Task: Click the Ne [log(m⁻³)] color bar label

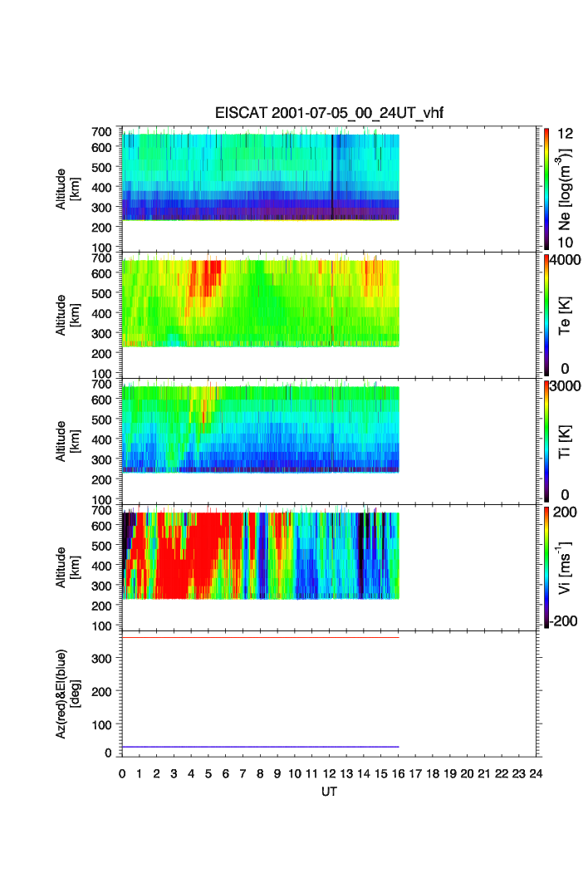Action: 566,189
